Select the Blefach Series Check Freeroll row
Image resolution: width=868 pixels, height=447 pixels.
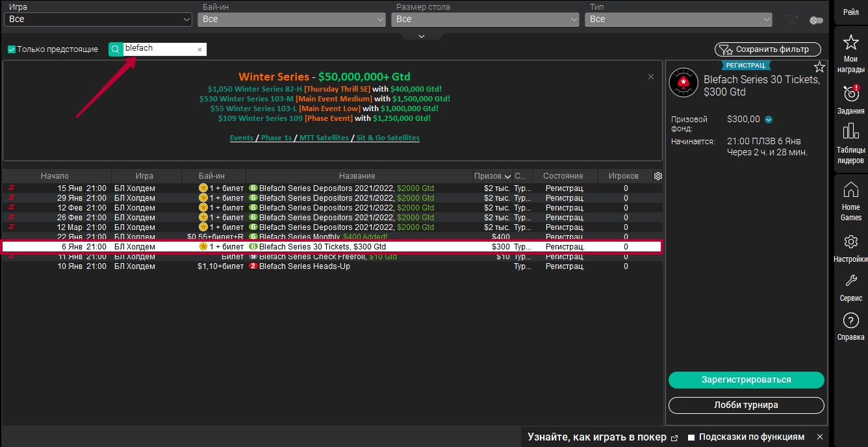(331, 257)
